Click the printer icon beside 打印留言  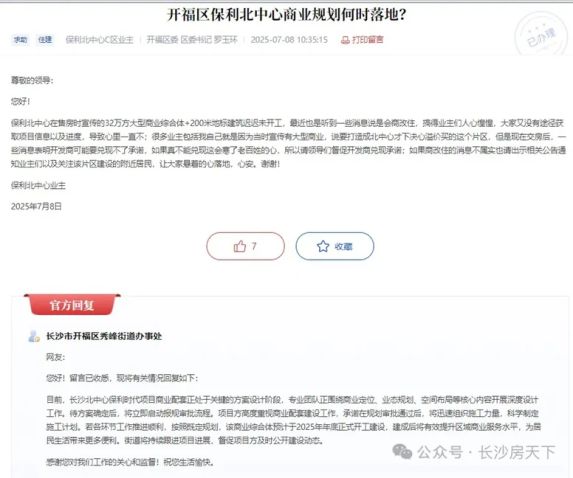[x=345, y=40]
